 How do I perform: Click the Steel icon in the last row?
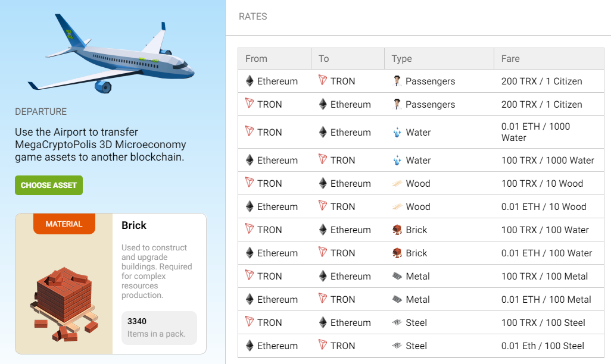coord(397,346)
